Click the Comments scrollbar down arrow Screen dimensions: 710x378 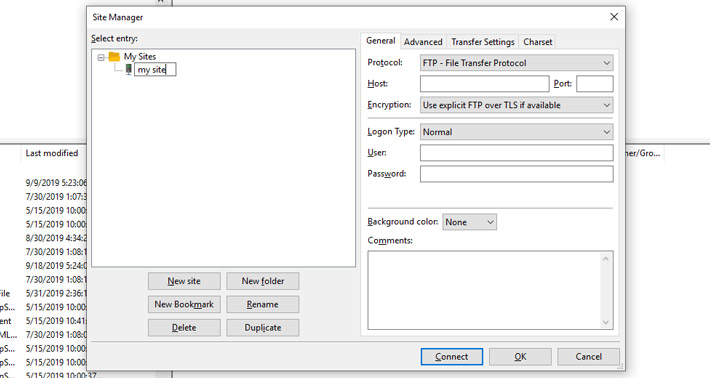(x=606, y=322)
